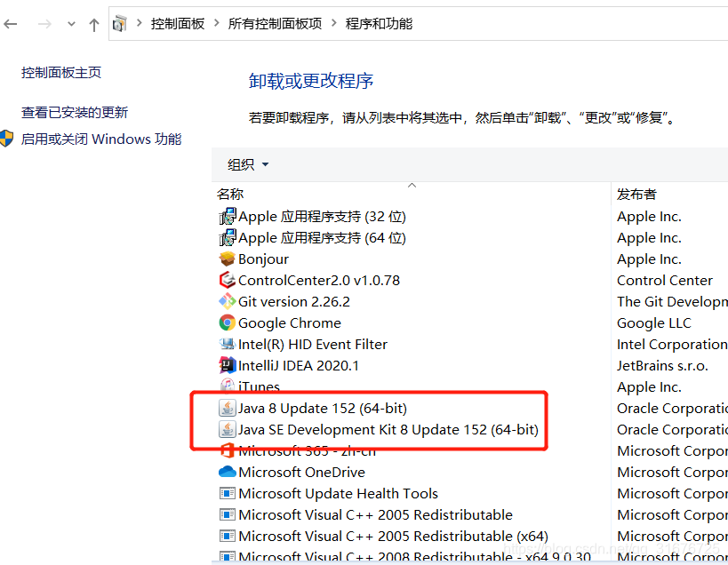Open the 所有控制面板项 breadcrumb

click(275, 24)
